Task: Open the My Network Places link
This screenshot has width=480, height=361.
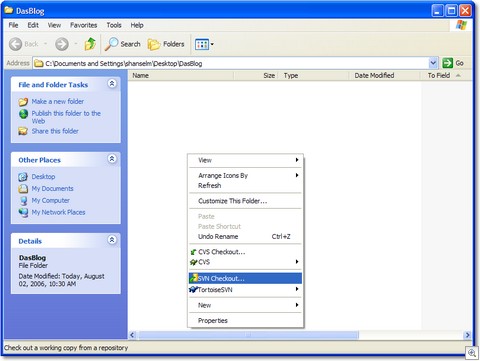Action: (58, 212)
